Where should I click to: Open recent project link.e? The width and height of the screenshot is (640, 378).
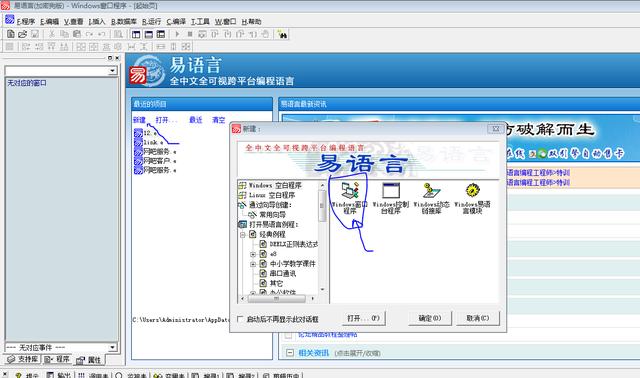[x=149, y=142]
